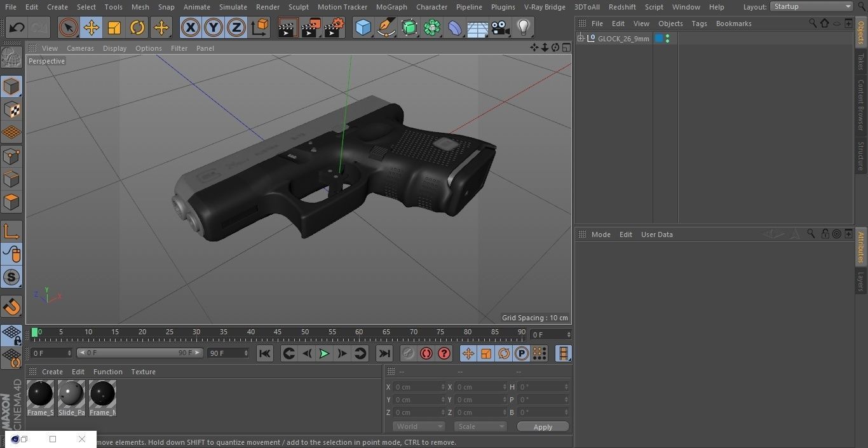Click the Coordinate System icon
The width and height of the screenshot is (868, 448).
coord(259,28)
